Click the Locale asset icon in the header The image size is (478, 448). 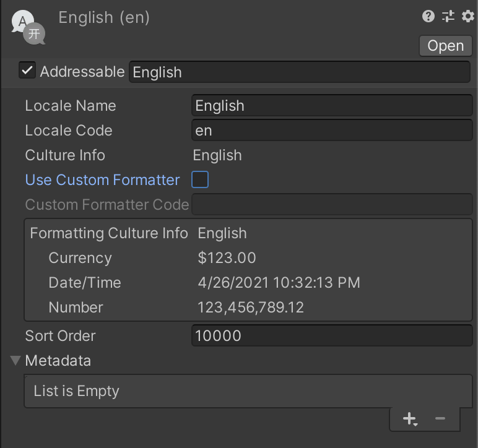28,27
